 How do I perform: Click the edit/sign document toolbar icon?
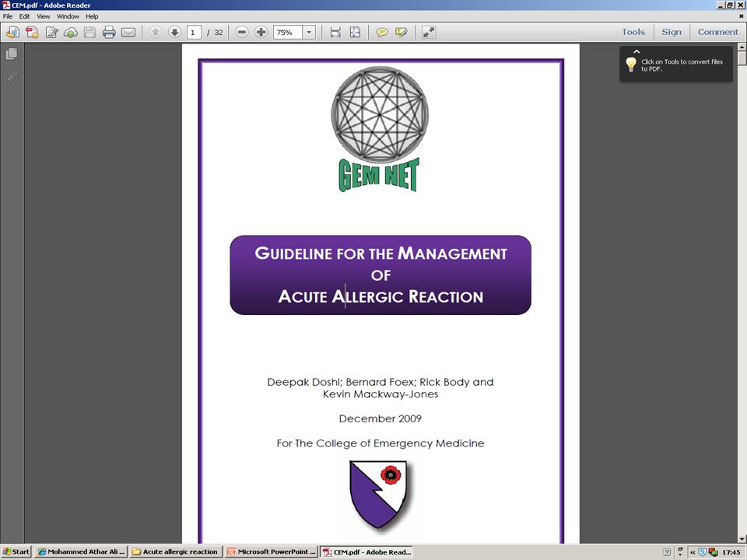51,33
